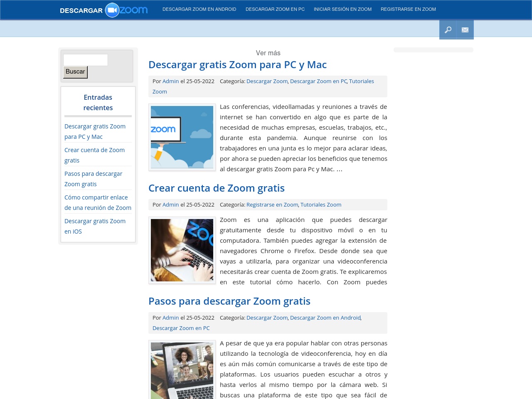Image resolution: width=532 pixels, height=399 pixels.
Task: Open the magnifier search icon in header
Action: (448, 30)
